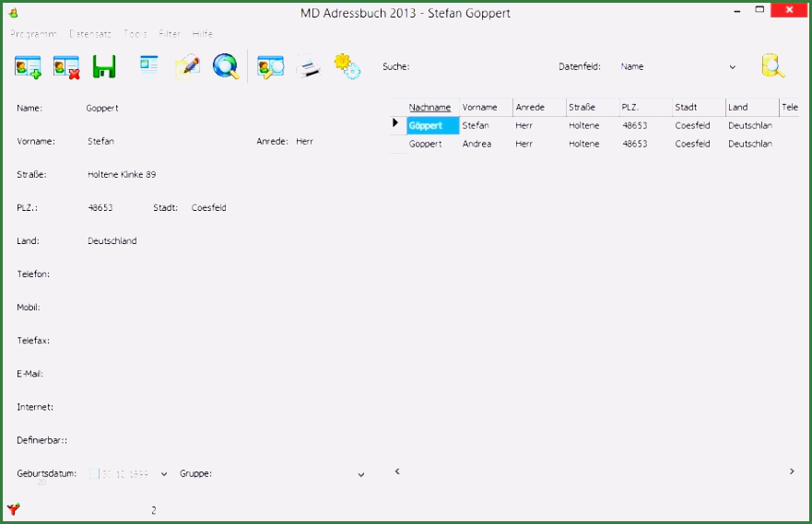Click the application icon in title bar
Image resolution: width=812 pixels, height=524 pixels.
coord(14,13)
